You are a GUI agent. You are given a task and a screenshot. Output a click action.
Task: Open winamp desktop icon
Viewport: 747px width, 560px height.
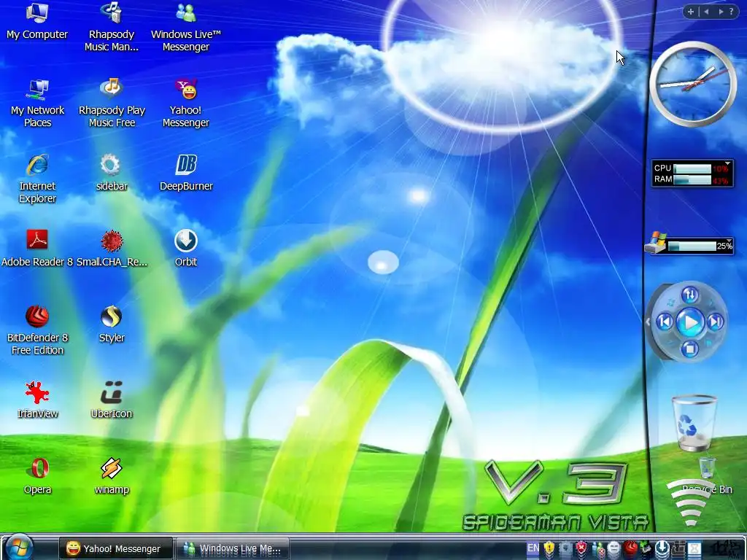tap(112, 475)
